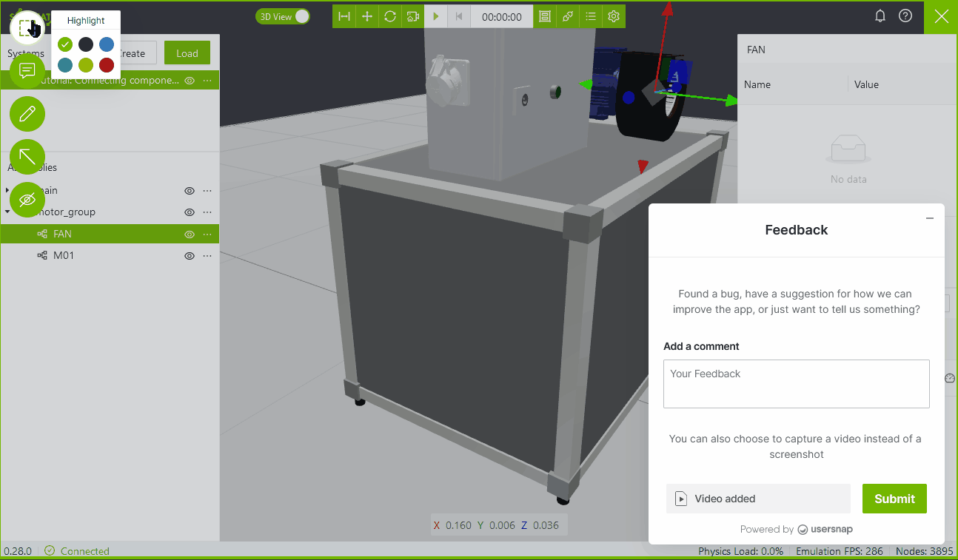Expand the main assembly tree node
The height and width of the screenshot is (560, 958).
click(x=7, y=191)
